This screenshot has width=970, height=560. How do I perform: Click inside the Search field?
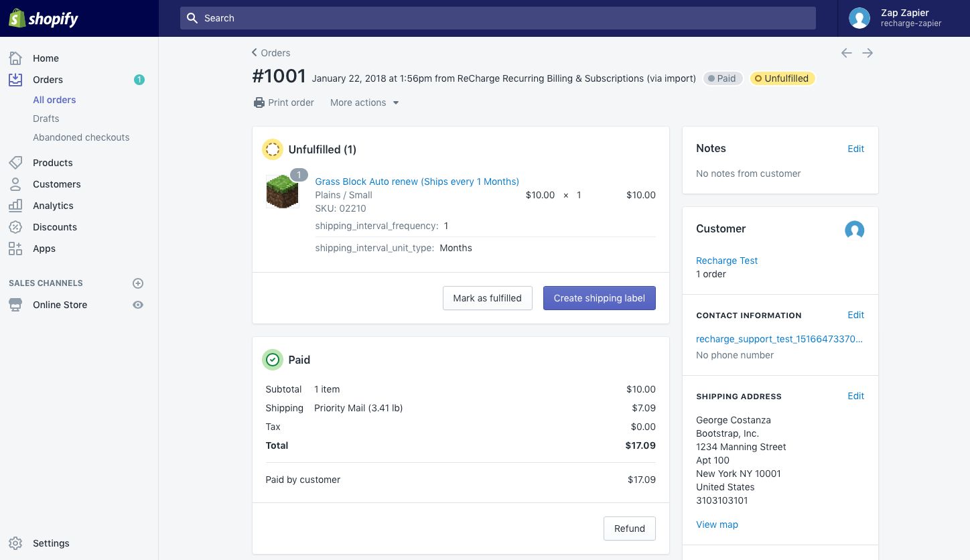(x=497, y=18)
